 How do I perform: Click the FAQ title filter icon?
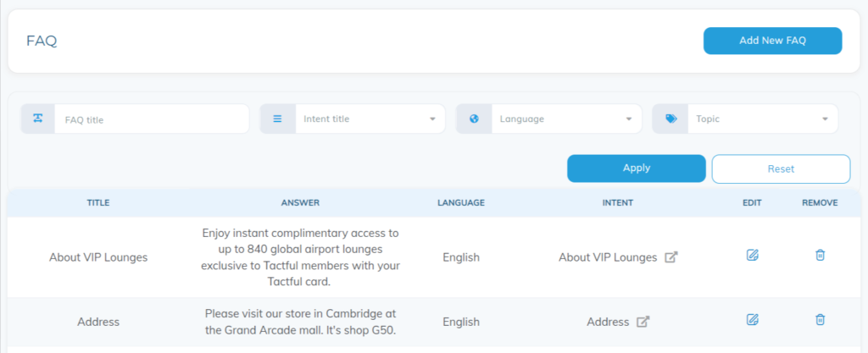tap(37, 119)
